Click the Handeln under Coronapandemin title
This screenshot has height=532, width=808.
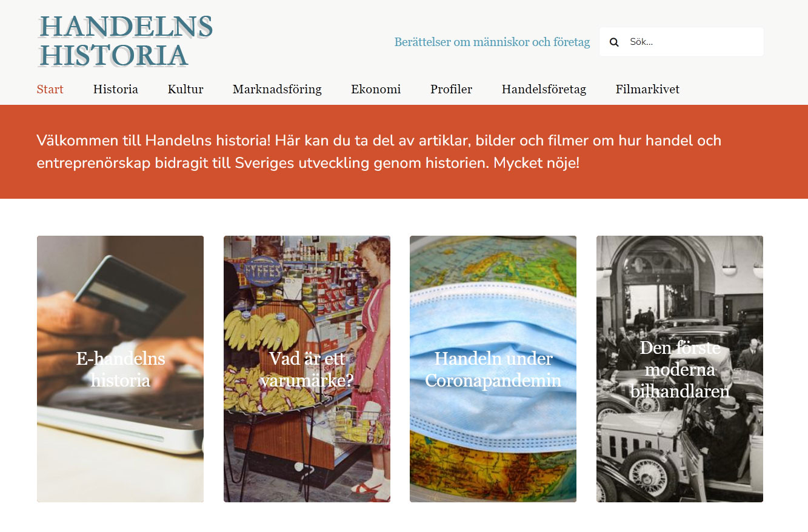coord(493,369)
